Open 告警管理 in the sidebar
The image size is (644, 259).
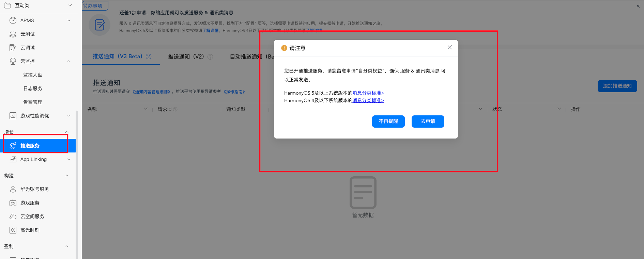click(33, 102)
